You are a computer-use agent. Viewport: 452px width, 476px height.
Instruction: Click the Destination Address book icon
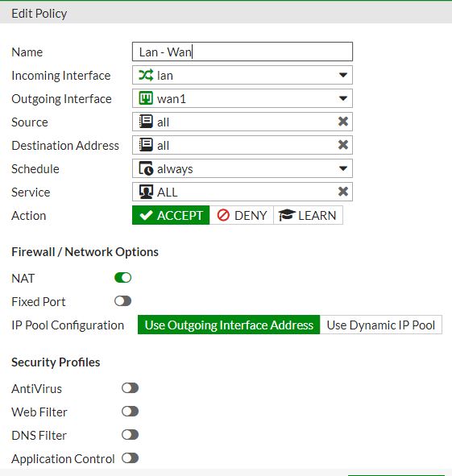pyautogui.click(x=146, y=145)
